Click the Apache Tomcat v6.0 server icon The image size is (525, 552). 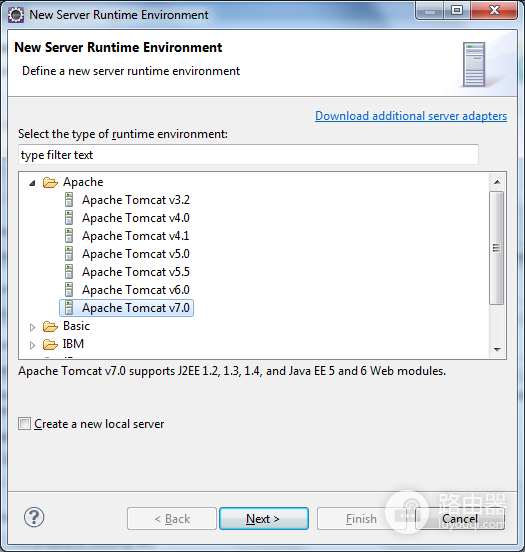click(69, 289)
